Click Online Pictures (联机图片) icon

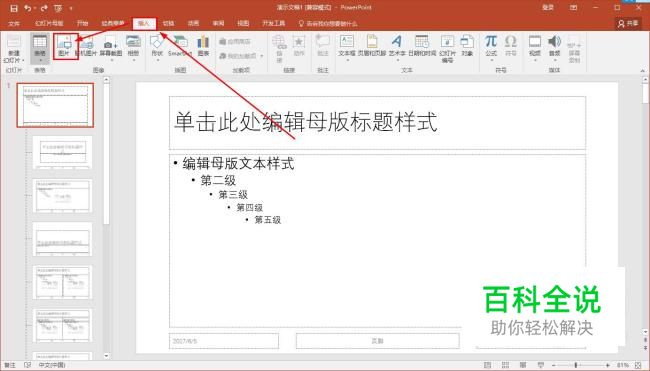click(86, 46)
